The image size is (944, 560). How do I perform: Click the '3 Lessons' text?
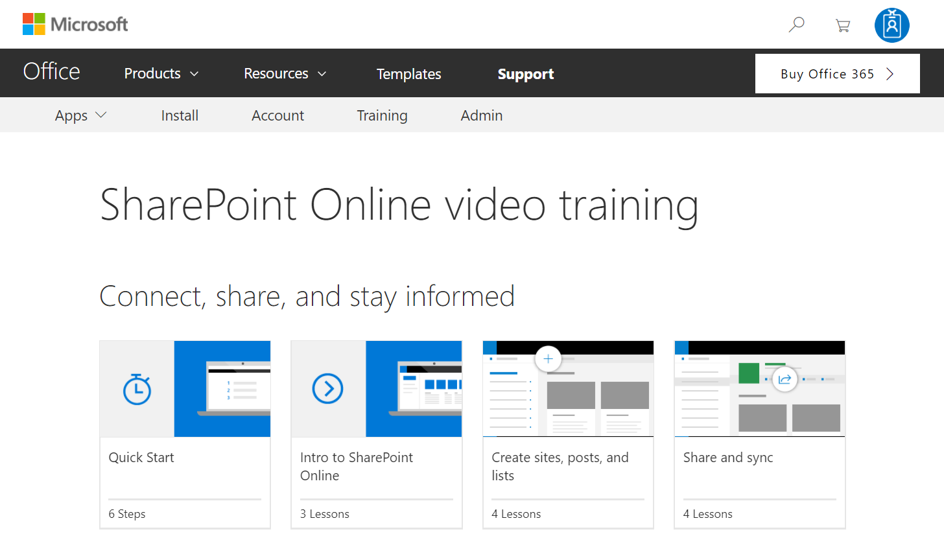(x=325, y=514)
